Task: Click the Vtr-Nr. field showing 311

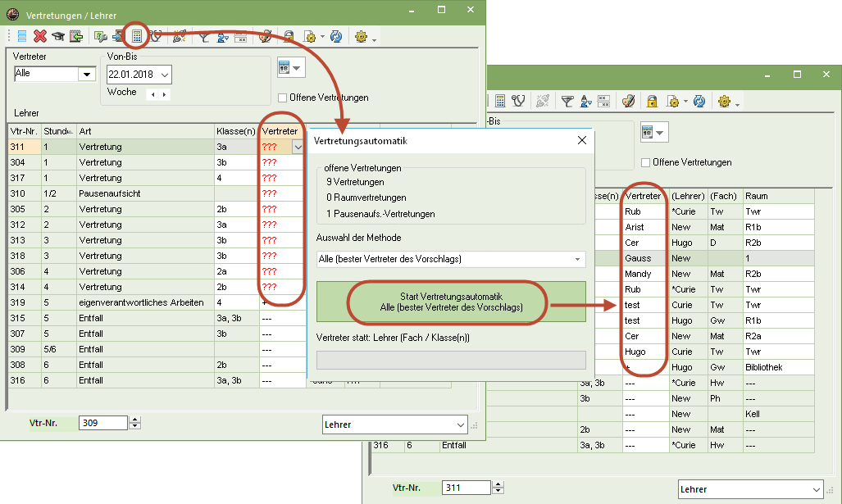Action: pos(467,488)
